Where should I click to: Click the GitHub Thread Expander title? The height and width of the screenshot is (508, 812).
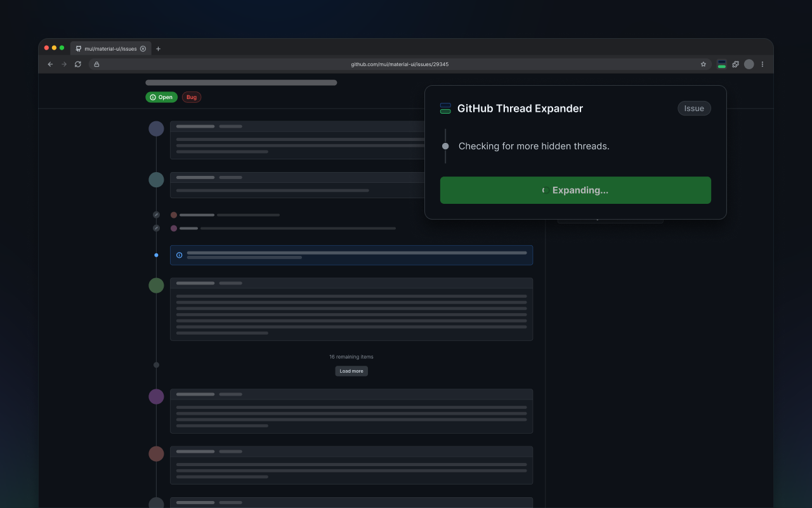[520, 109]
